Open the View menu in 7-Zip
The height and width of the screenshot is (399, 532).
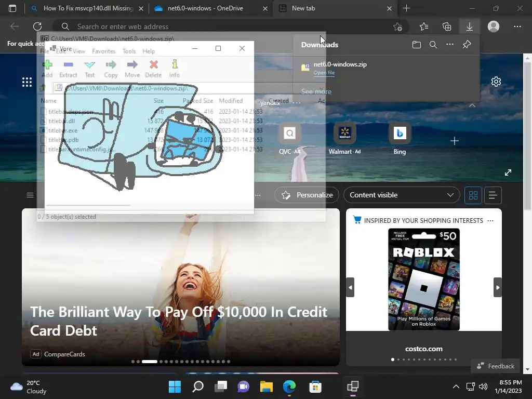click(79, 51)
